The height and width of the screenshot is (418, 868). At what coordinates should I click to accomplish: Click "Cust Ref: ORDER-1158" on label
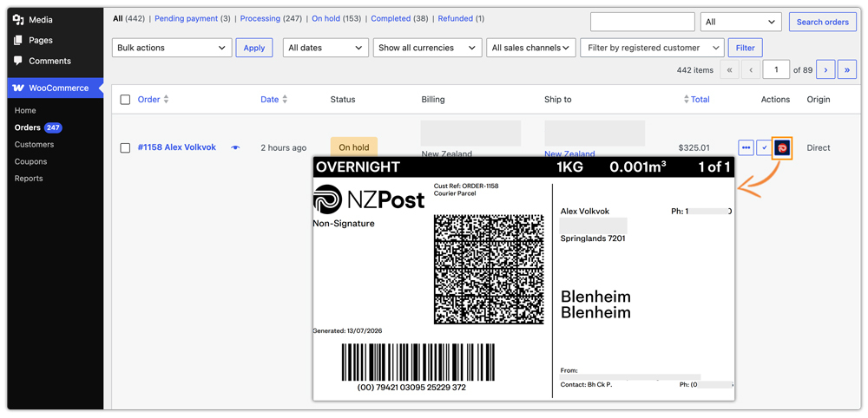[466, 186]
